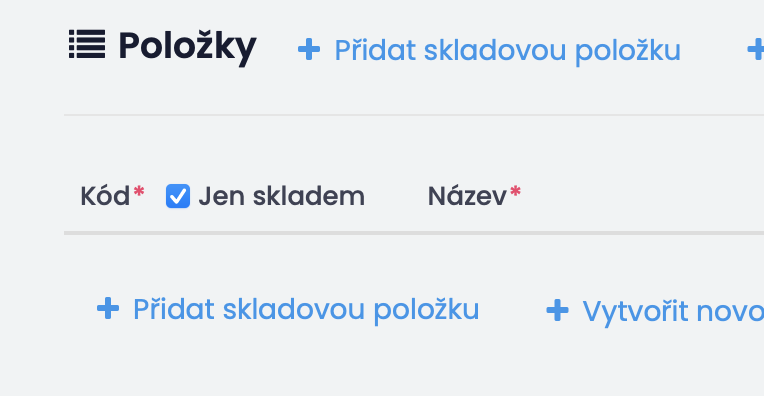The height and width of the screenshot is (396, 764).
Task: Click the red asterisk next to Název
Action: (516, 191)
